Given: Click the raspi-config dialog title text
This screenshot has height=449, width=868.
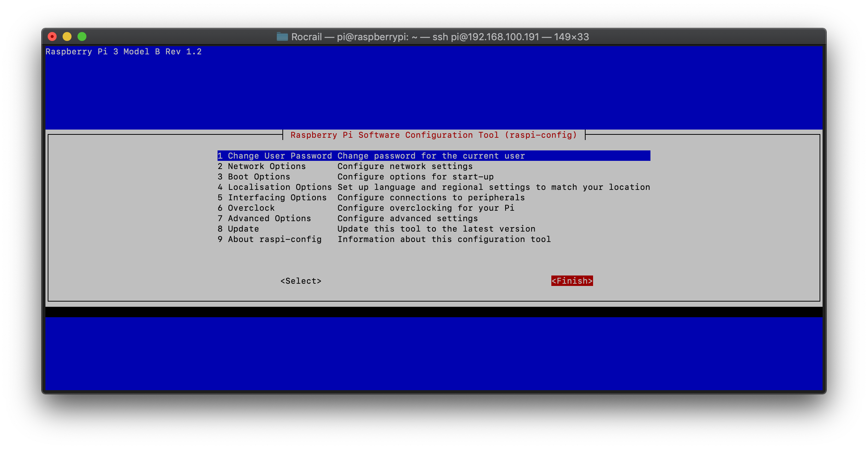Looking at the screenshot, I should pos(434,135).
